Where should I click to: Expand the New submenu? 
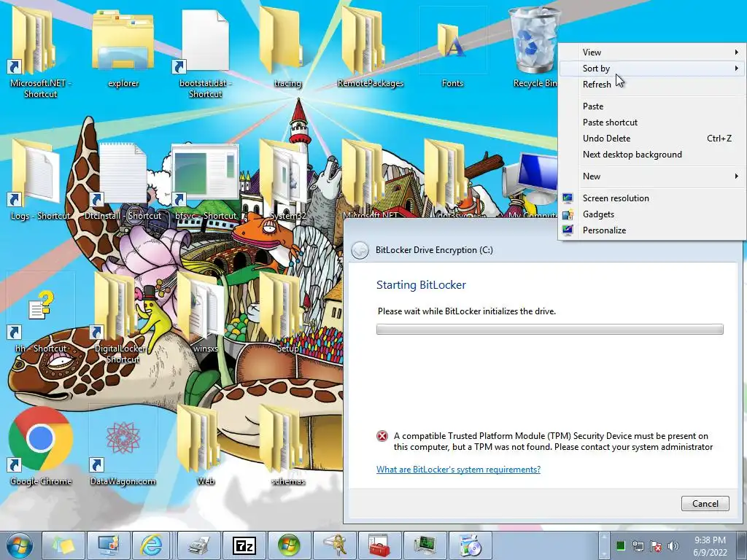click(x=651, y=176)
